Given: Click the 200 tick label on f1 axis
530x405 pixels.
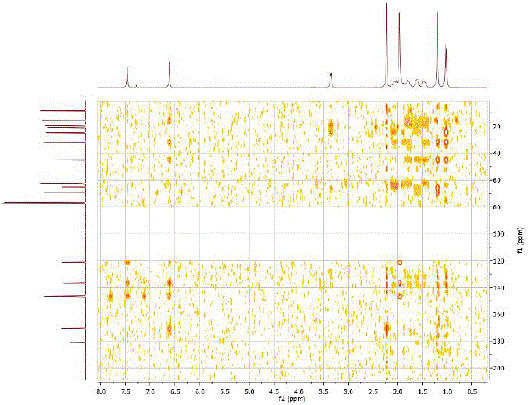Looking at the screenshot, I should click(x=500, y=368).
